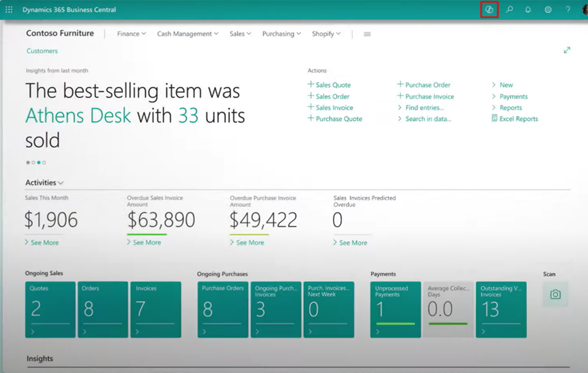This screenshot has height=373, width=588.
Task: Open the Purchasing menu dropdown
Action: [x=281, y=34]
